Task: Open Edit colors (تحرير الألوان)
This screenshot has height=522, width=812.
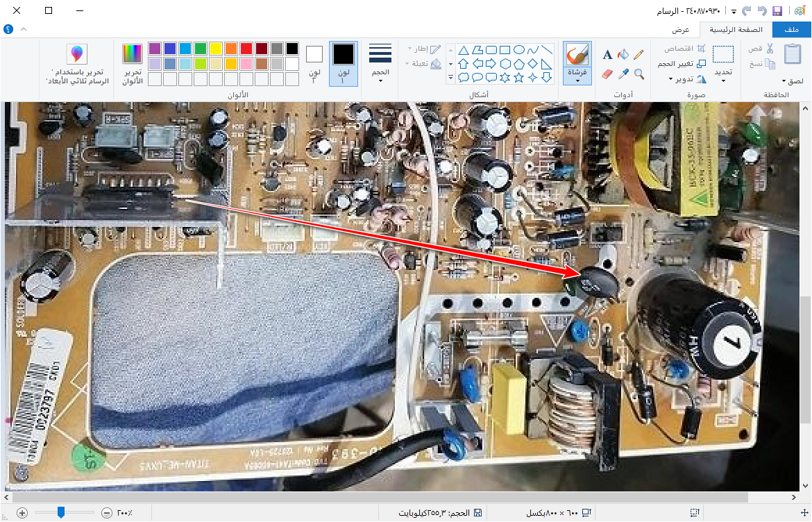Action: pyautogui.click(x=132, y=65)
